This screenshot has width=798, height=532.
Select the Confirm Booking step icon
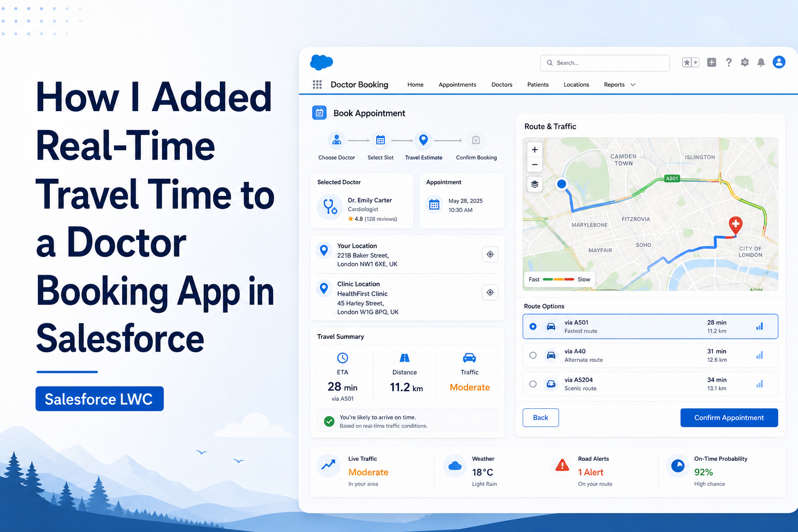476,140
